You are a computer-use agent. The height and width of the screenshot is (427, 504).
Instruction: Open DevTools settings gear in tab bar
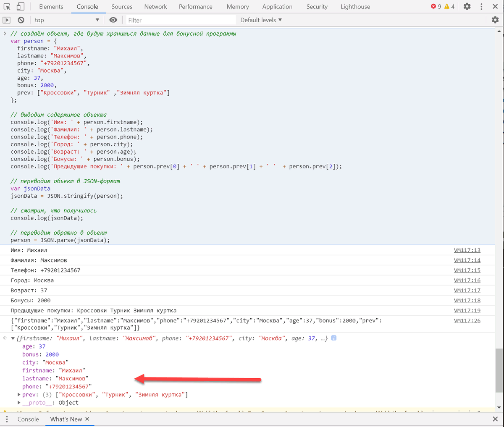467,7
